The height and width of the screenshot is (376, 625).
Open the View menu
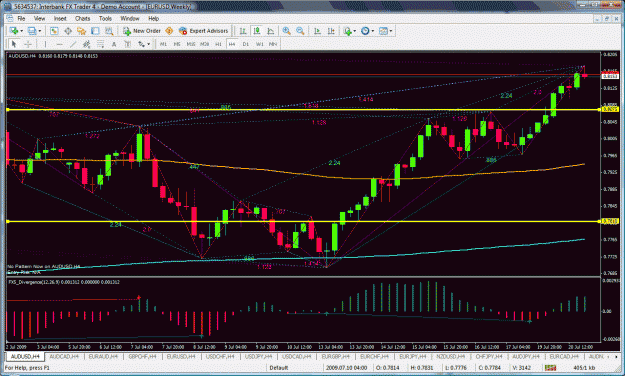click(39, 19)
